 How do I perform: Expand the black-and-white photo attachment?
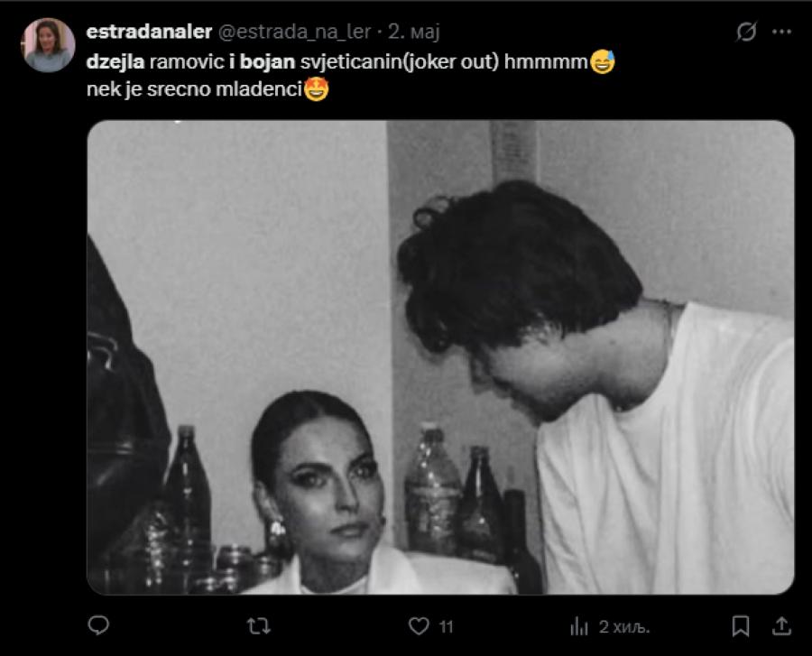[440, 357]
